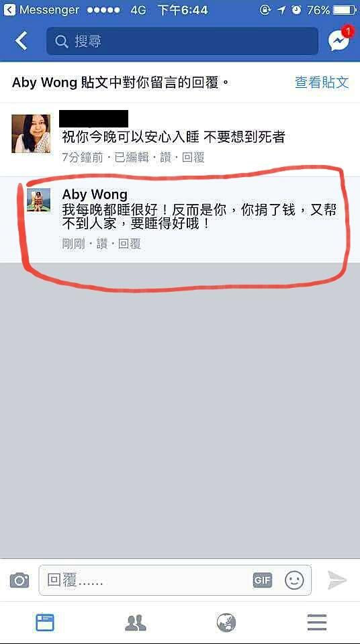Tap 讚 under the first comment
The image size is (360, 644).
coord(165,157)
